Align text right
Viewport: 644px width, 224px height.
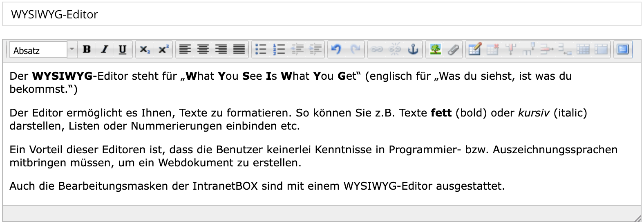(x=221, y=49)
